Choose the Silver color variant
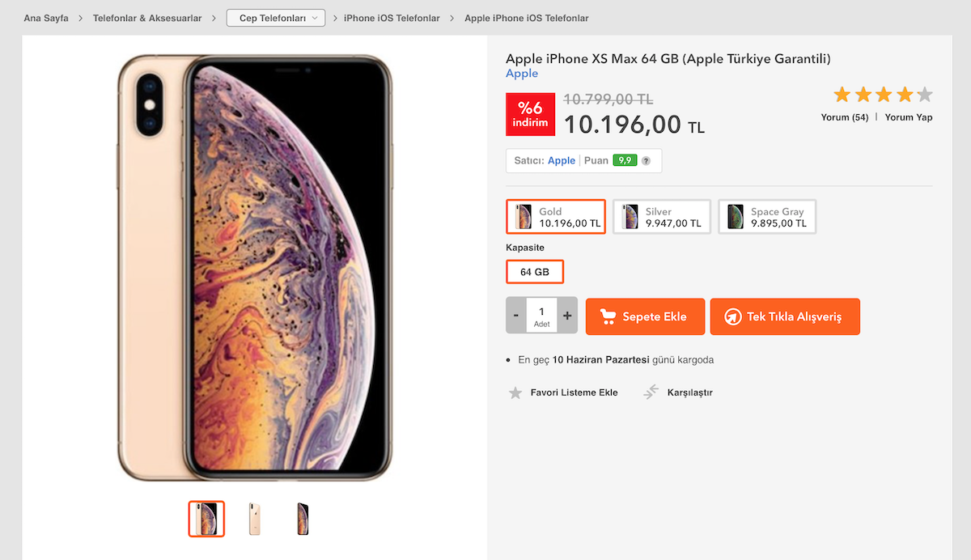The height and width of the screenshot is (560, 971). click(x=662, y=217)
